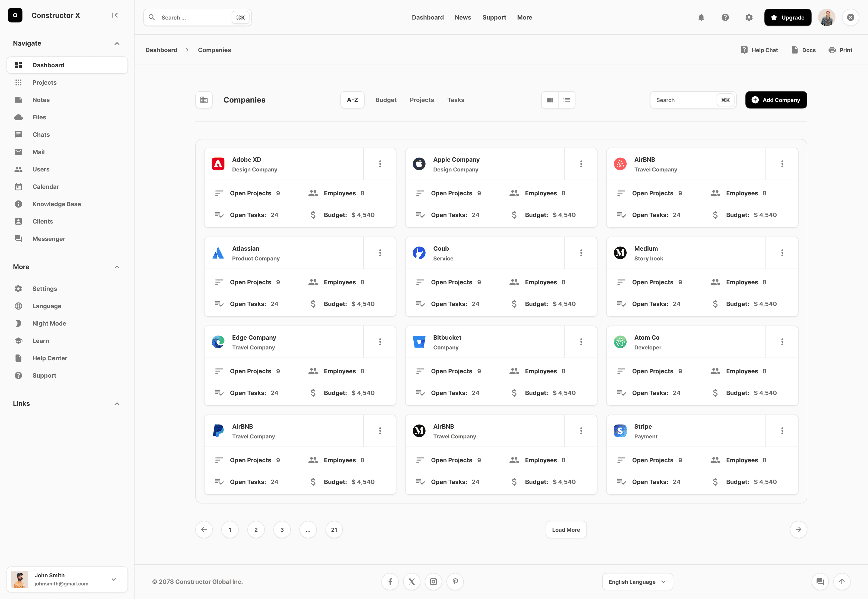Screen dimensions: 868x599
Task: Open the settings gear in top bar
Action: (749, 17)
